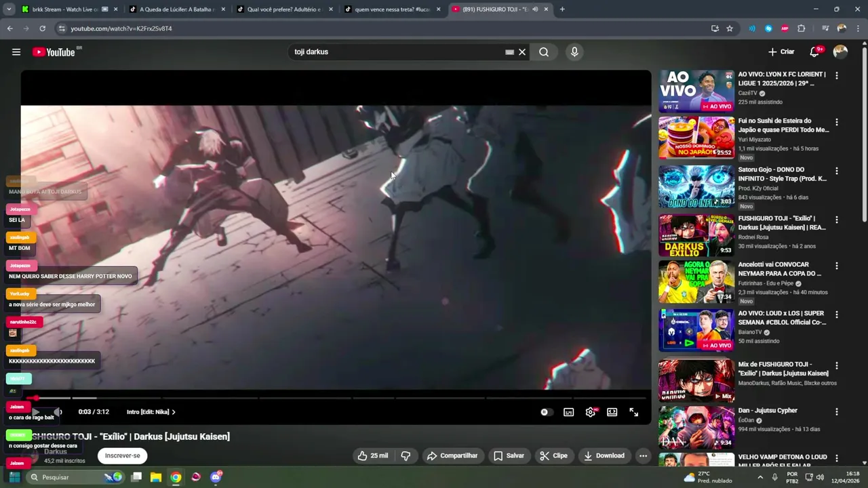Image resolution: width=868 pixels, height=488 pixels.
Task: View site information icon in address bar
Action: tap(61, 28)
